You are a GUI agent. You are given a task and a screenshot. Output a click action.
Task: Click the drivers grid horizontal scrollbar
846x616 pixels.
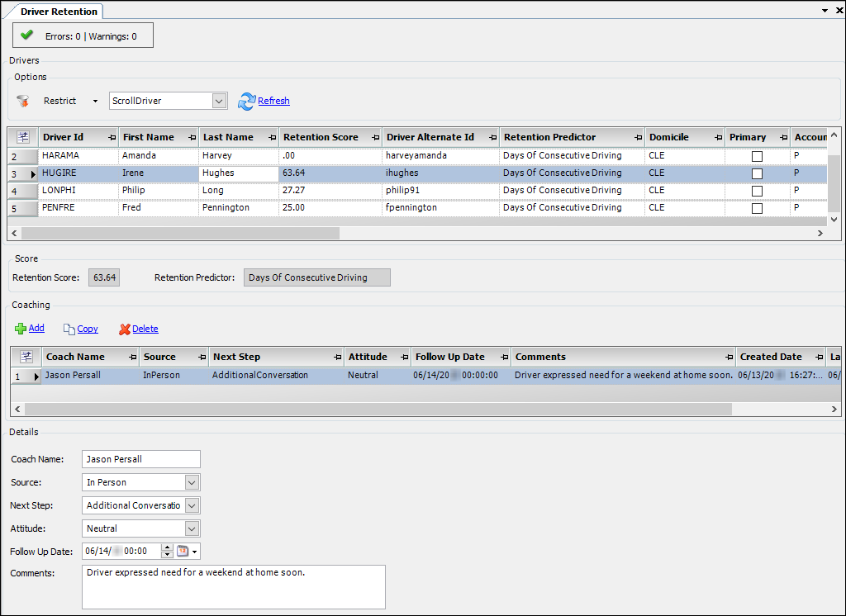[x=180, y=234]
